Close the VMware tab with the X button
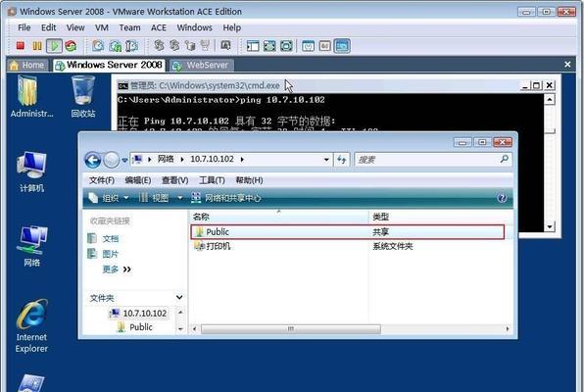The height and width of the screenshot is (392, 584). (567, 65)
